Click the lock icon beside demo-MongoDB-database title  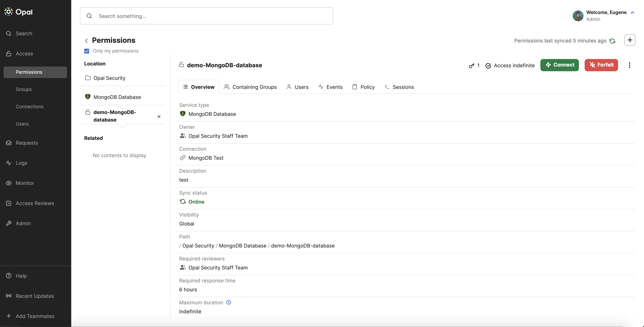click(181, 65)
